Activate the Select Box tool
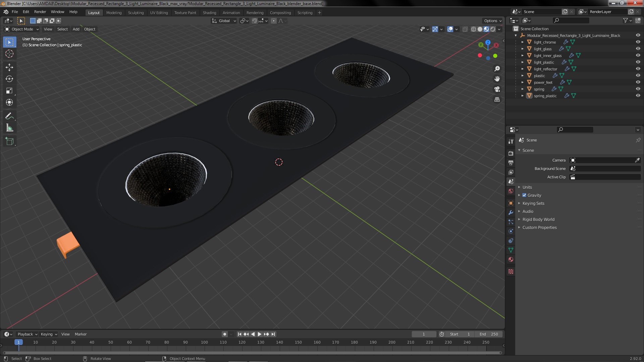The image size is (644, 362). pos(9,42)
